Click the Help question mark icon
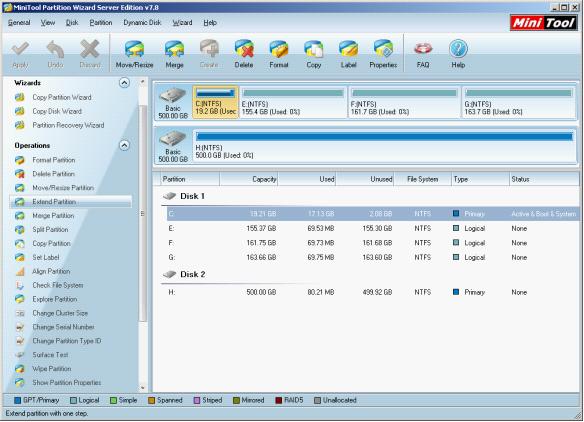 pyautogui.click(x=458, y=54)
